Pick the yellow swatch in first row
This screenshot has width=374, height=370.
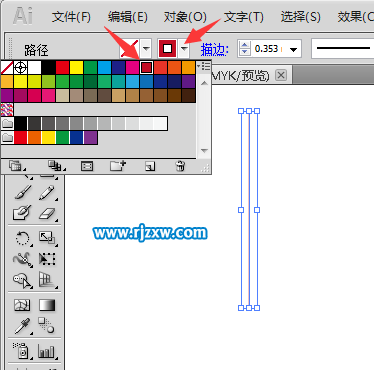pos(76,68)
